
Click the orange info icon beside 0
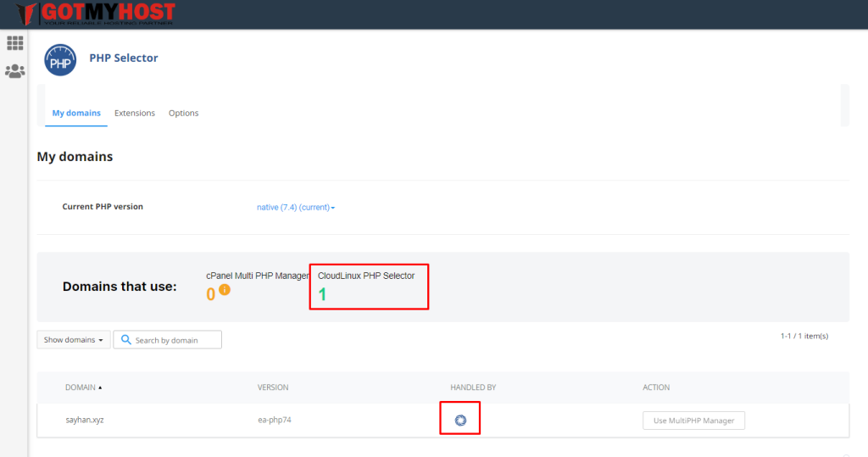click(225, 290)
